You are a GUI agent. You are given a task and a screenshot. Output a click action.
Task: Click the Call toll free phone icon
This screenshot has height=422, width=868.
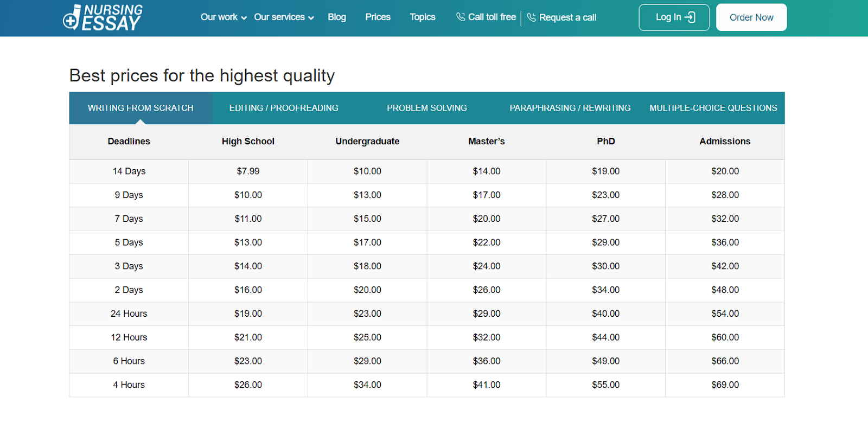coord(461,17)
